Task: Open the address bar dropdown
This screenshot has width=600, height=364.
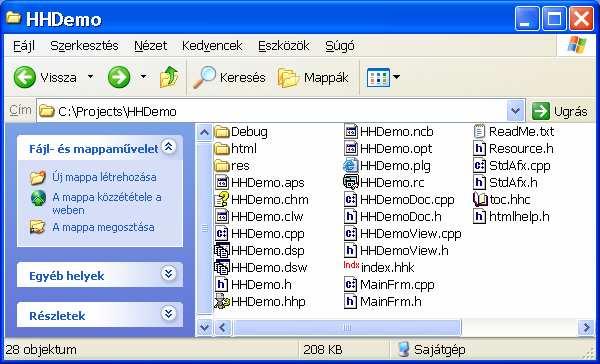Action: pyautogui.click(x=515, y=111)
